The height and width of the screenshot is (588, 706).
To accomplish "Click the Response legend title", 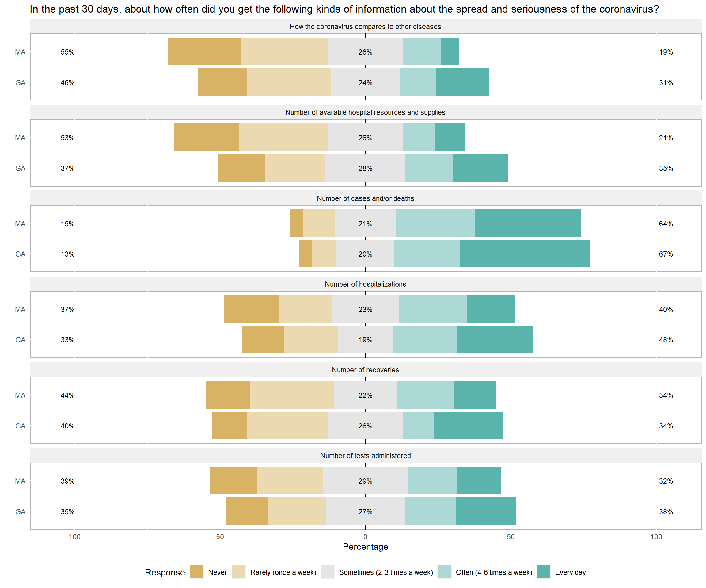I will tap(165, 572).
